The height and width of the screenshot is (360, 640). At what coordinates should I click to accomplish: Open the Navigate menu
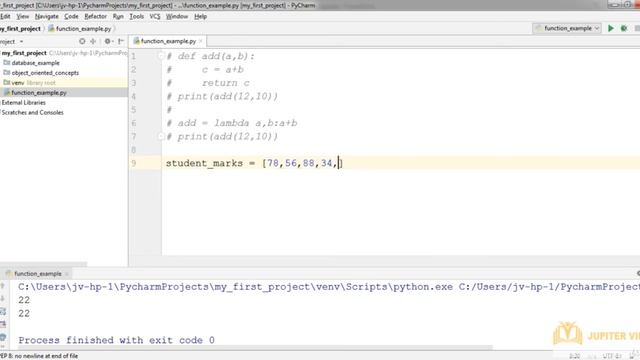47,16
